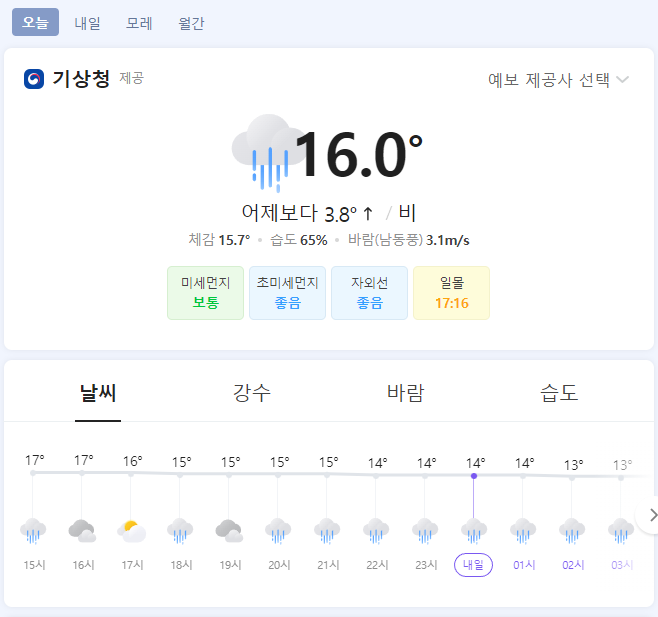The width and height of the screenshot is (658, 617).
Task: Open the 습도 tab
Action: [559, 392]
